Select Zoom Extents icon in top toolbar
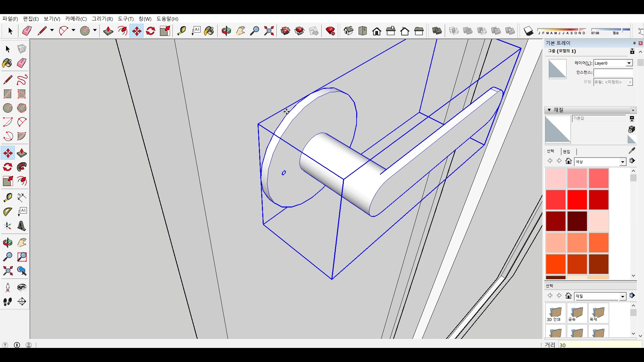 point(269,31)
